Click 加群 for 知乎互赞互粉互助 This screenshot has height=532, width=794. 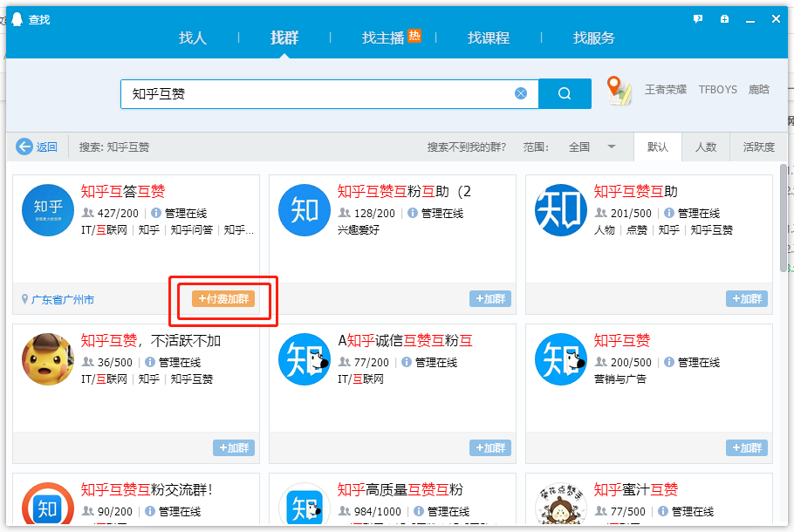pos(490,298)
